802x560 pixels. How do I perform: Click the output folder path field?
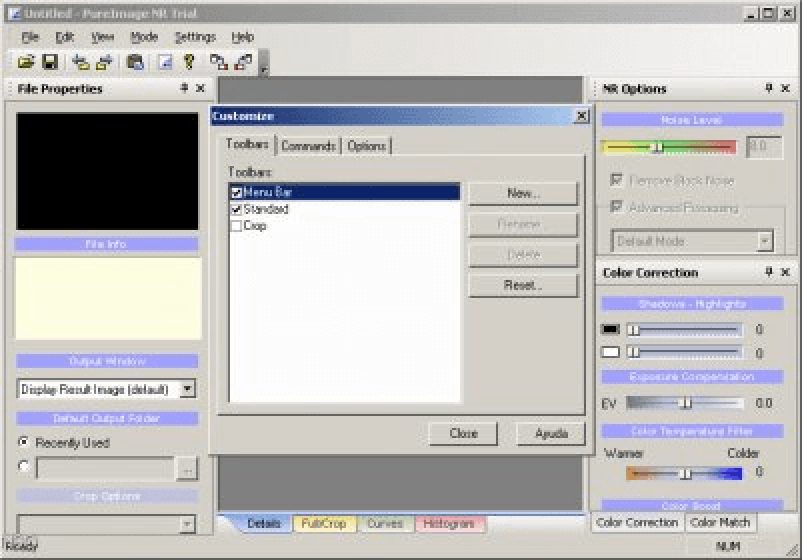[x=106, y=468]
